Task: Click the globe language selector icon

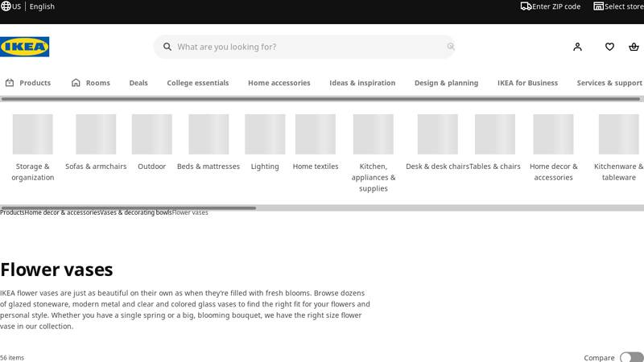Action: [6, 6]
